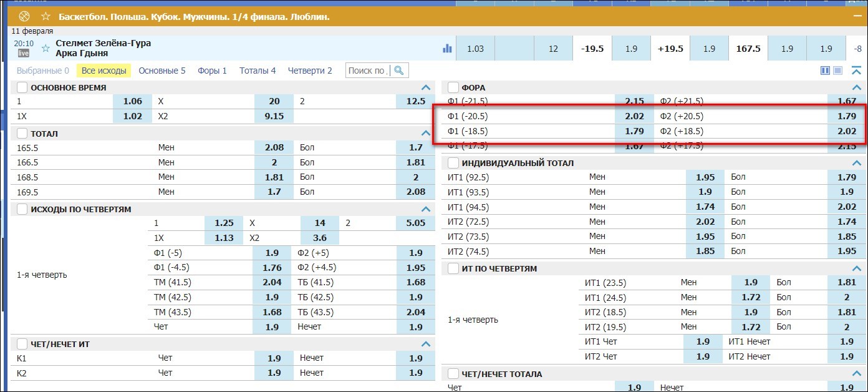The image size is (868, 392).
Task: Tick the ФОРА market checkbox
Action: point(453,87)
